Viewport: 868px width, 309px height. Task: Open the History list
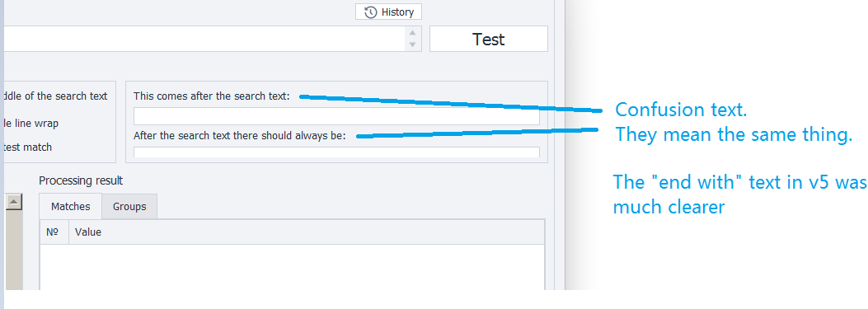388,12
